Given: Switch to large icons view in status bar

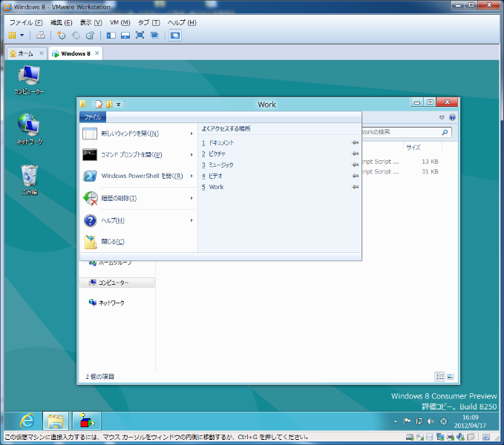Looking at the screenshot, I should (x=450, y=377).
